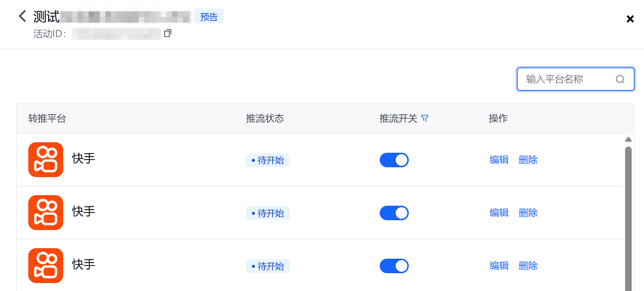This screenshot has width=644, height=291.
Task: Click the third row Kuaishou logo
Action: (46, 266)
